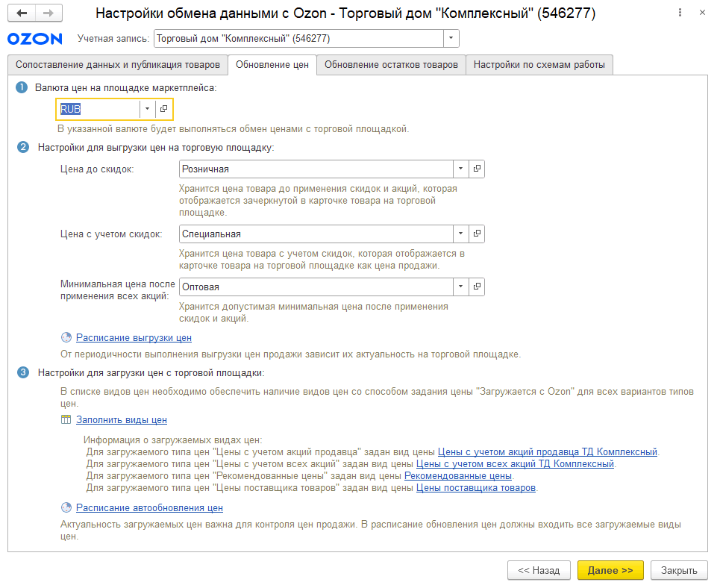Select the Обновление цен tab

tap(272, 65)
